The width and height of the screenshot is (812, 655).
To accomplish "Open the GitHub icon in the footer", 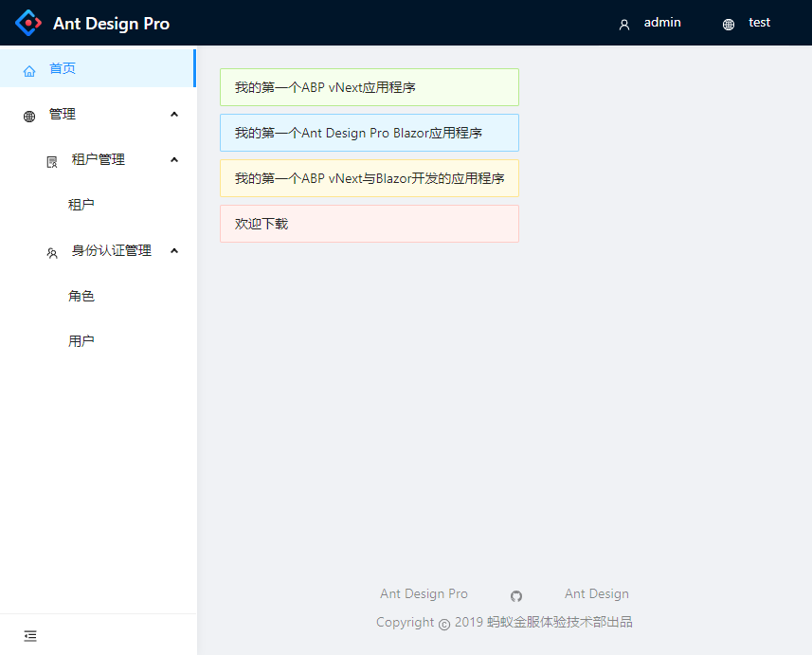I will click(x=515, y=596).
